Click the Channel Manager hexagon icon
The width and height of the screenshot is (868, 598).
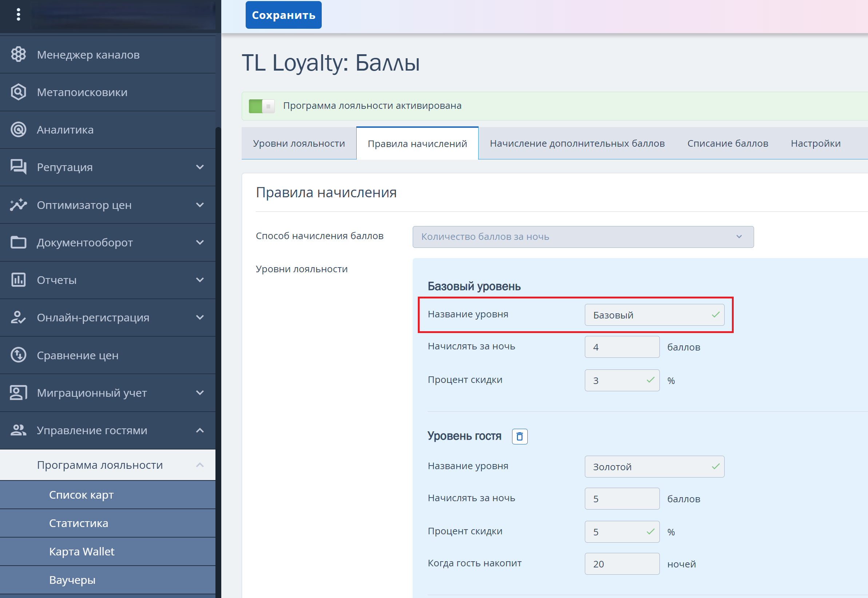pos(18,55)
